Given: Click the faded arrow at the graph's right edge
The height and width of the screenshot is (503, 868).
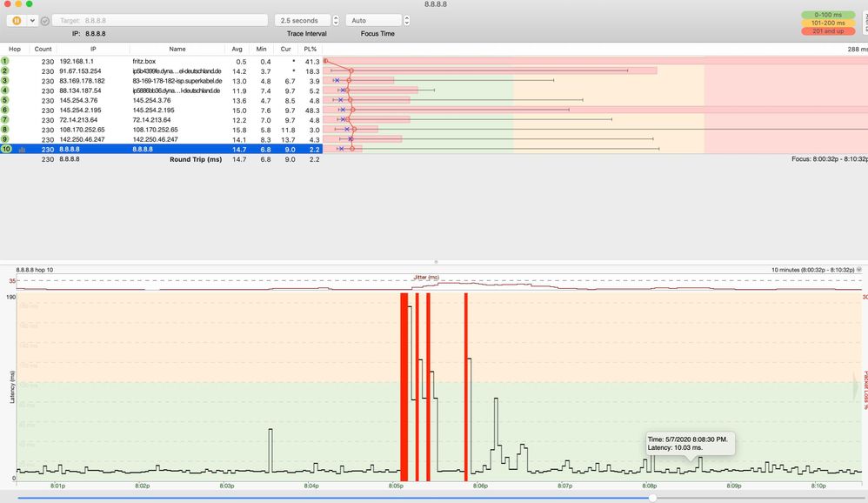Looking at the screenshot, I should [856, 386].
